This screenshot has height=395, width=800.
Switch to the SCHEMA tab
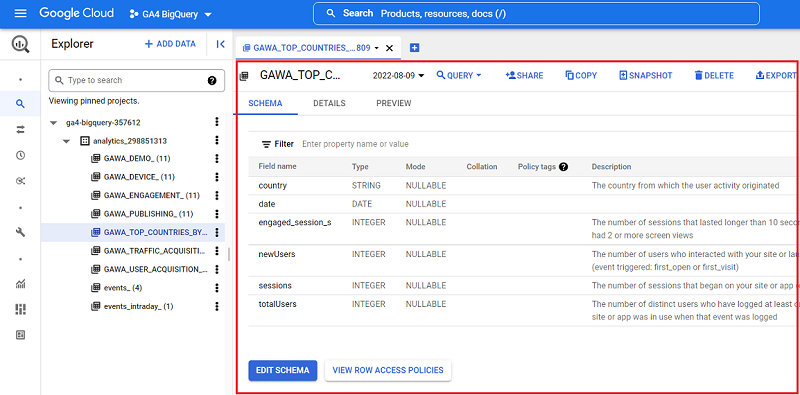265,103
